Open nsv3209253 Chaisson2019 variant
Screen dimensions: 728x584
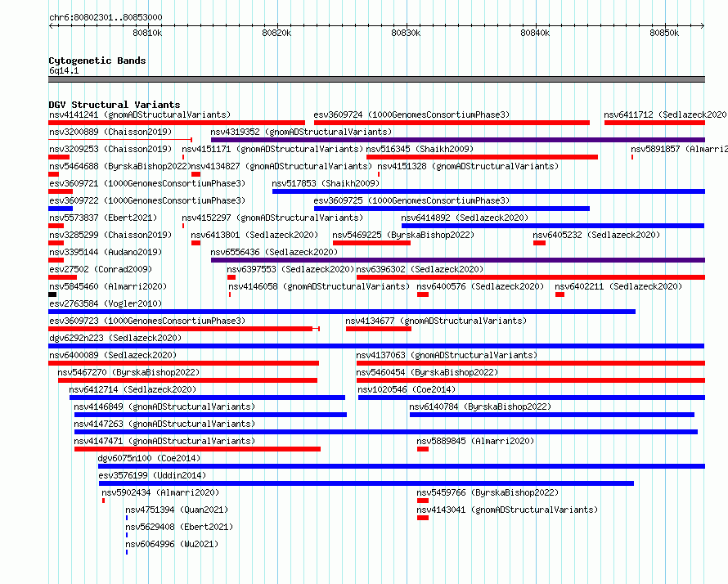click(110, 149)
